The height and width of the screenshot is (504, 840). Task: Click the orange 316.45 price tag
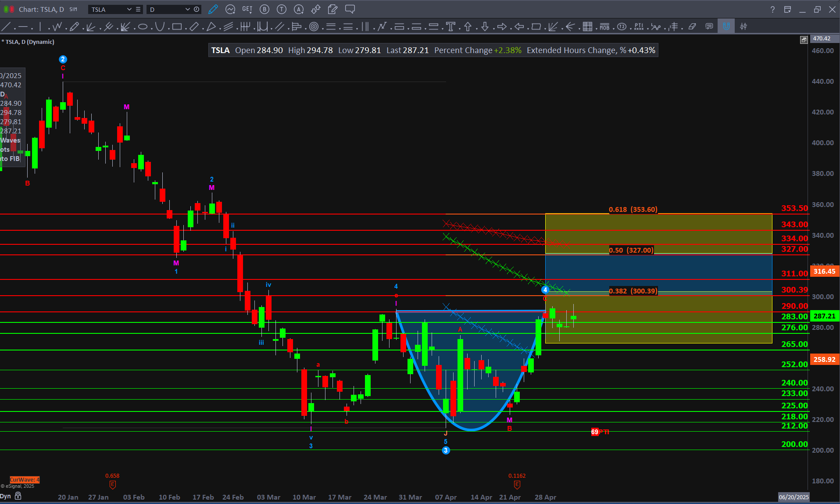(x=824, y=272)
